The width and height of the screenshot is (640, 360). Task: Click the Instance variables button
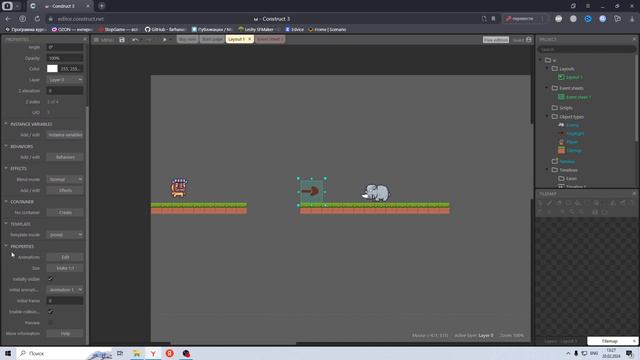(x=65, y=135)
